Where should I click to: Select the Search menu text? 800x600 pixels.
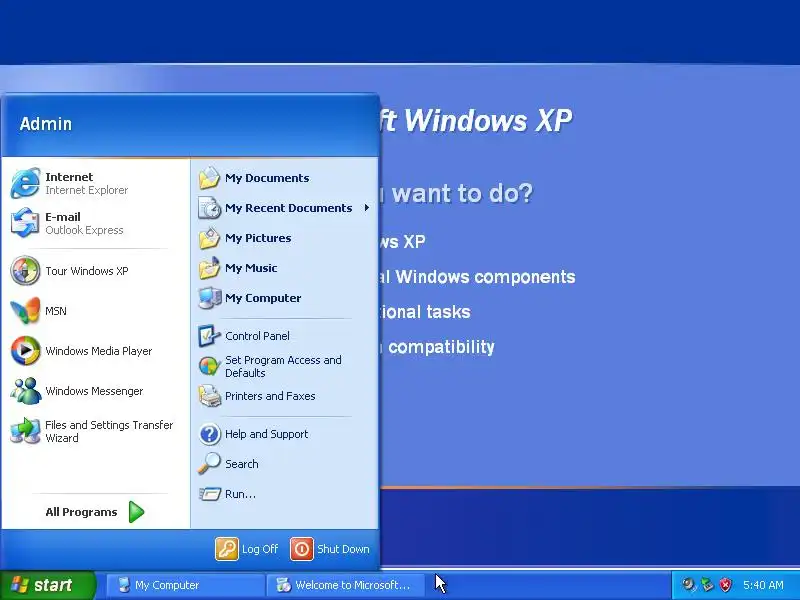coord(242,464)
